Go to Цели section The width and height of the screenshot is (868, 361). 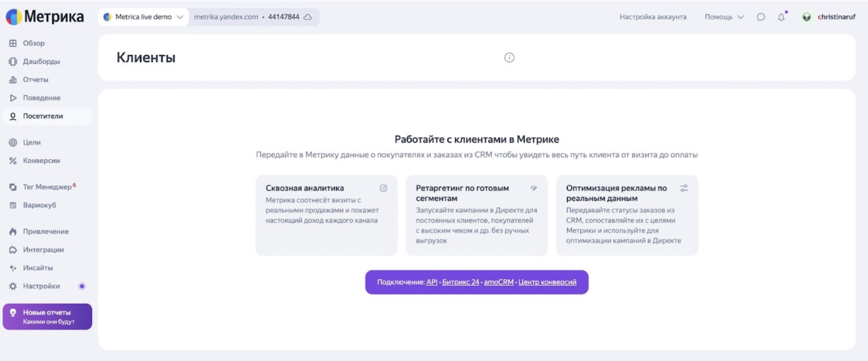click(32, 142)
